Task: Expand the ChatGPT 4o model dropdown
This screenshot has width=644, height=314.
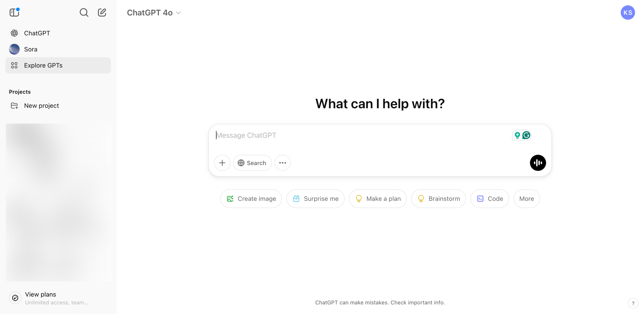Action: point(154,13)
